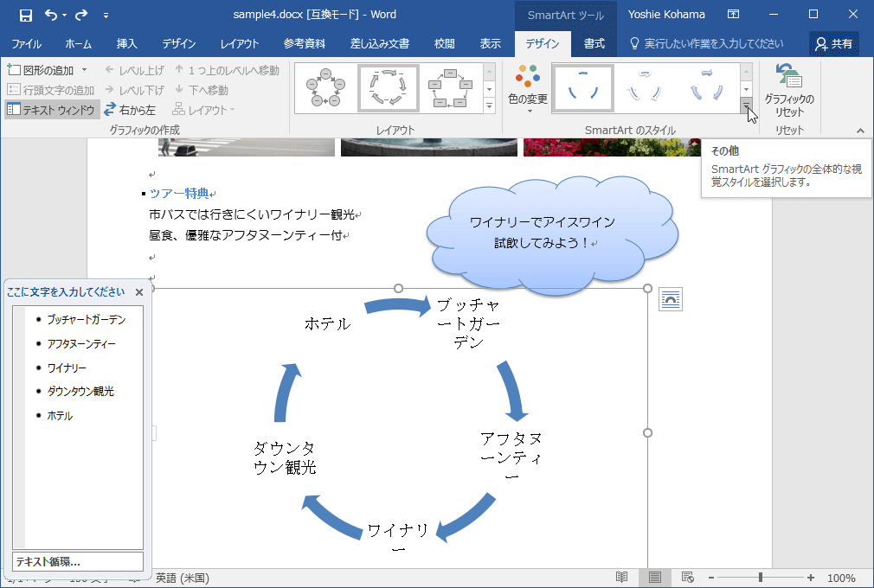Go to next row of SmartArt styles

click(x=746, y=89)
